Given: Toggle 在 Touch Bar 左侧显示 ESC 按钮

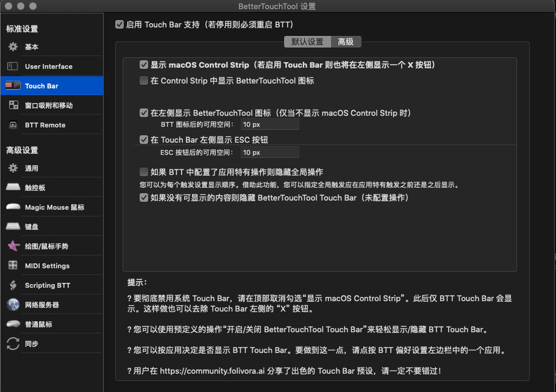Looking at the screenshot, I should tap(144, 140).
